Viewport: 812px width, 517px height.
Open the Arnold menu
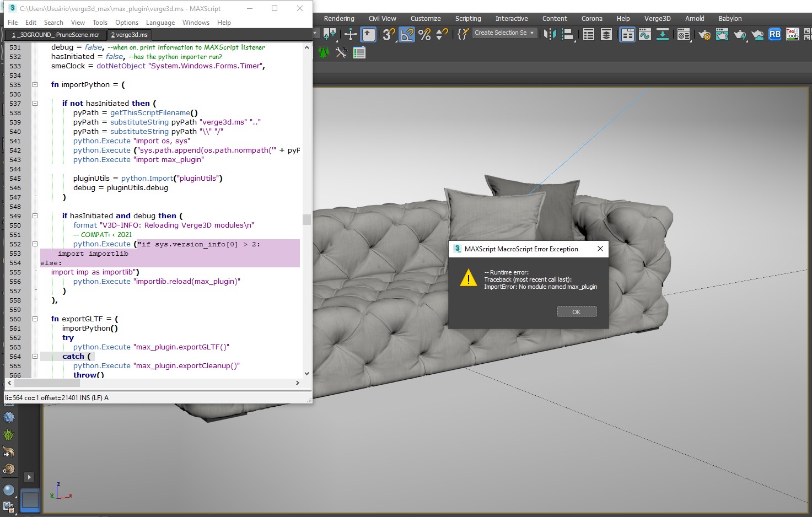pyautogui.click(x=695, y=18)
